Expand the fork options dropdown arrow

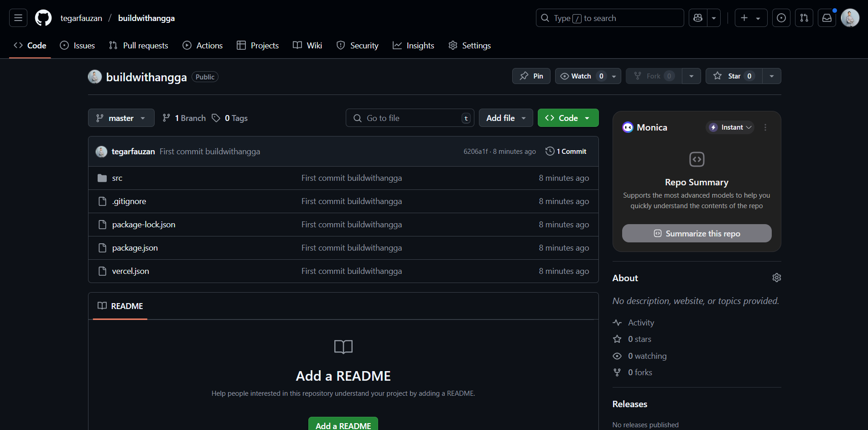pyautogui.click(x=691, y=76)
